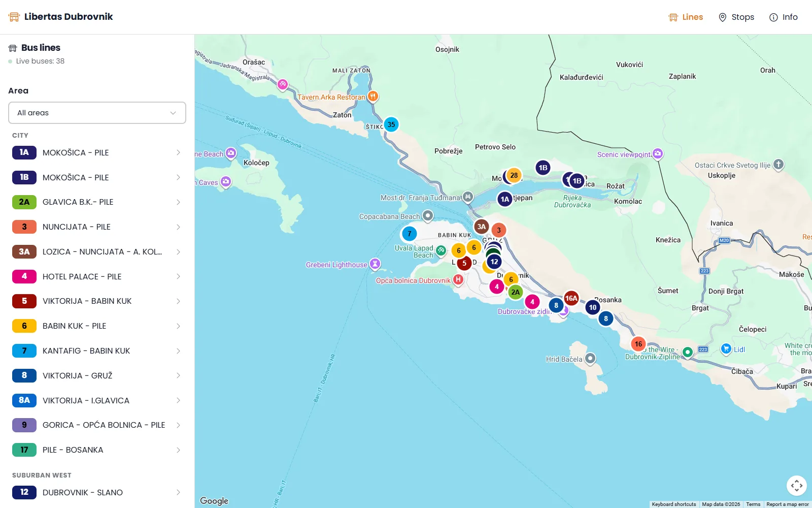Click the line 5 maroon color badge

pyautogui.click(x=24, y=301)
